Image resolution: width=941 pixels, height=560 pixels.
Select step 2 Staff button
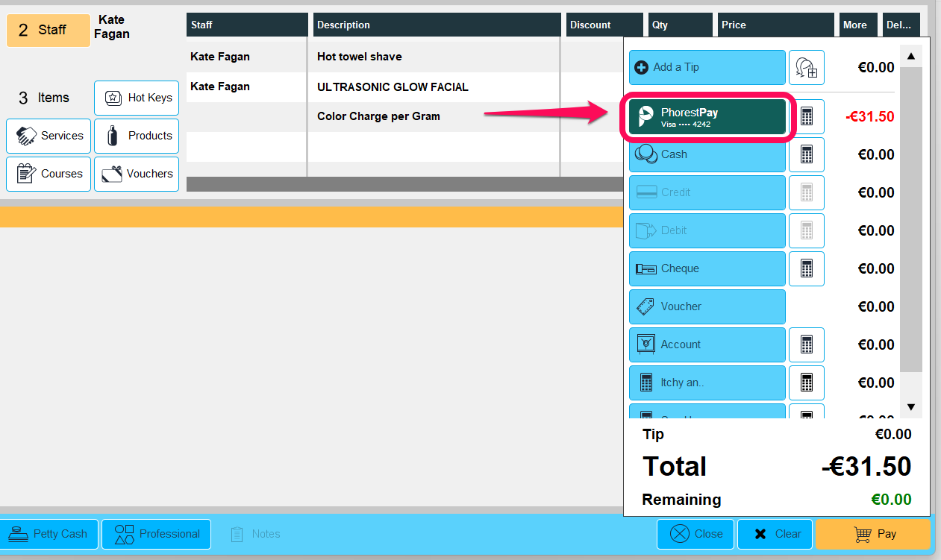coord(49,30)
